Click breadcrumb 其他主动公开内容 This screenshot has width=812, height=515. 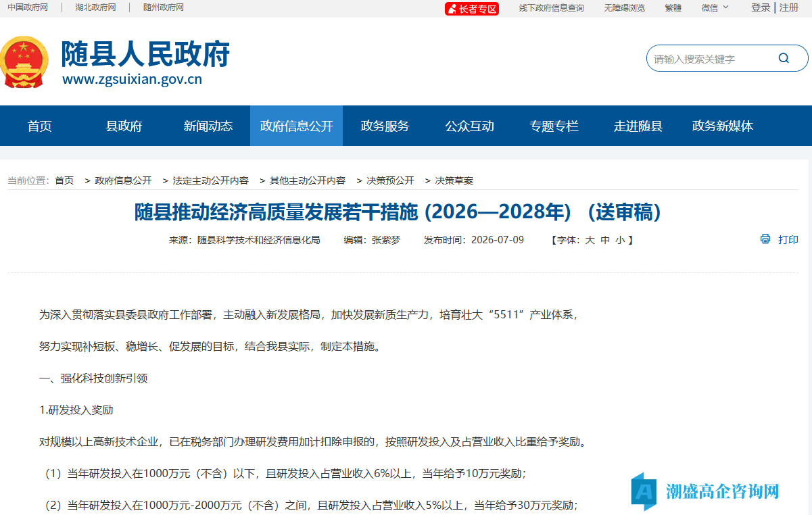pos(308,180)
